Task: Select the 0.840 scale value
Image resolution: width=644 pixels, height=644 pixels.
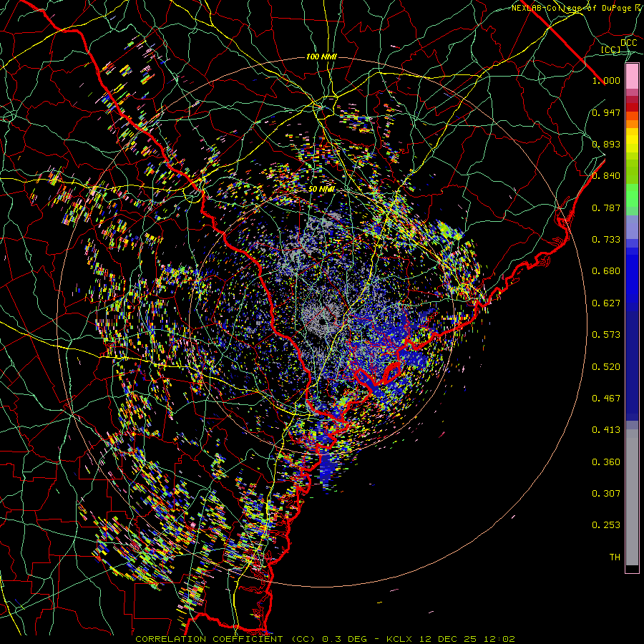Action: pyautogui.click(x=606, y=176)
